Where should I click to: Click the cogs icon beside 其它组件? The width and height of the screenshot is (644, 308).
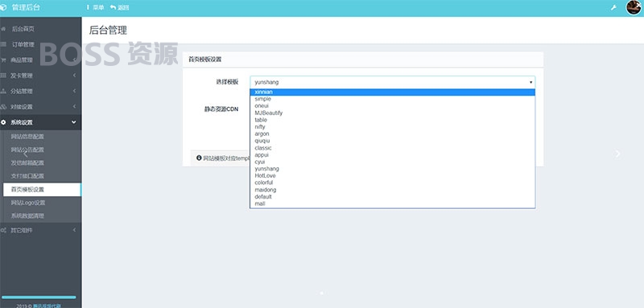[x=4, y=230]
